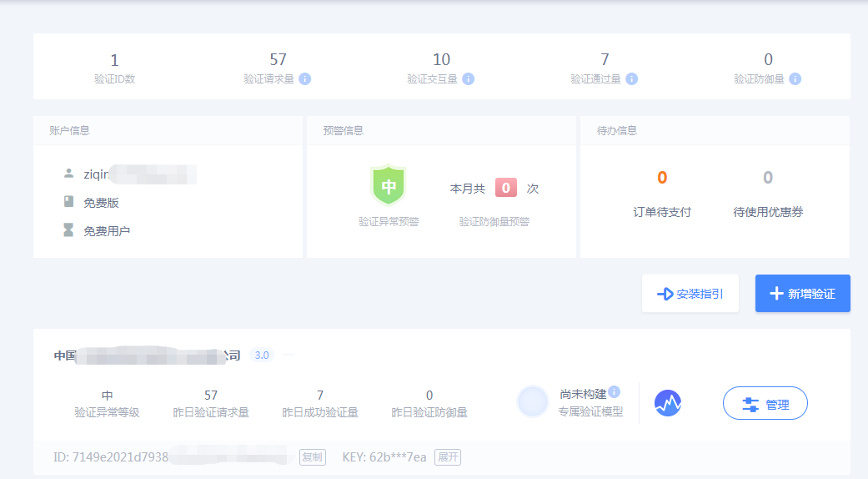Expand the hidden KEY with 展开
The height and width of the screenshot is (479, 868).
click(x=448, y=457)
